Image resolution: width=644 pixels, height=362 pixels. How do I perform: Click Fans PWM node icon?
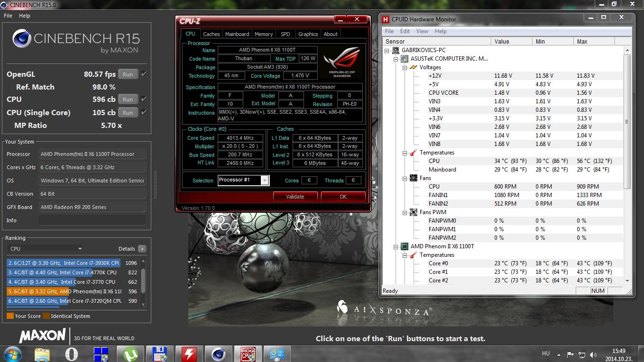click(414, 212)
